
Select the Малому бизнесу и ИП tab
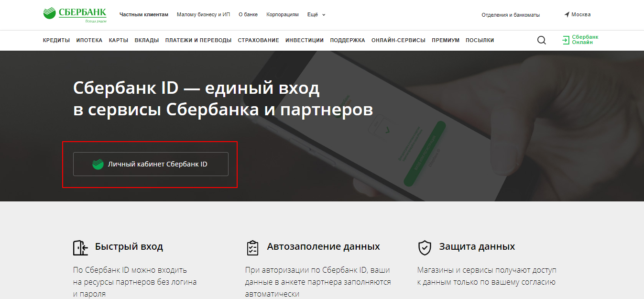click(203, 14)
